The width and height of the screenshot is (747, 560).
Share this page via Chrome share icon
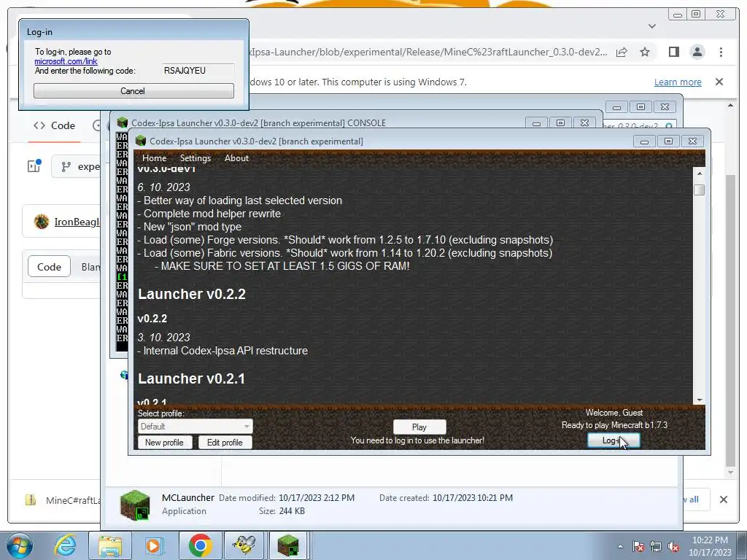pyautogui.click(x=622, y=52)
